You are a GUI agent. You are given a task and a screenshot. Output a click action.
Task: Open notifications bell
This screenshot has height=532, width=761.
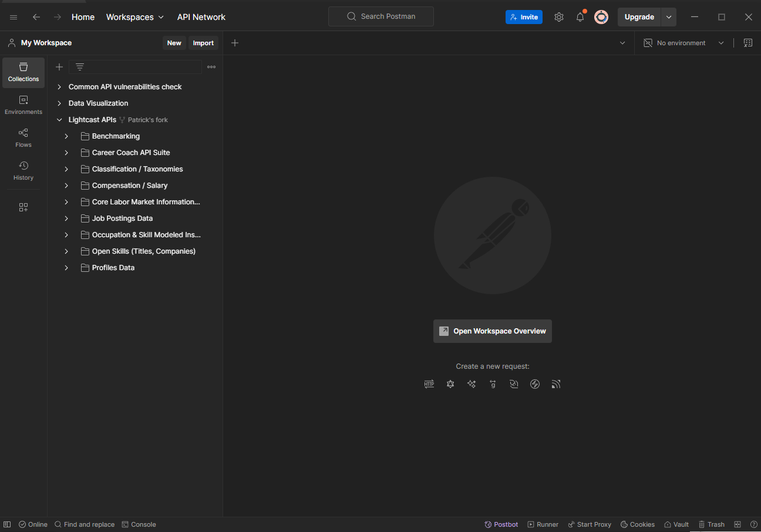[x=580, y=17]
